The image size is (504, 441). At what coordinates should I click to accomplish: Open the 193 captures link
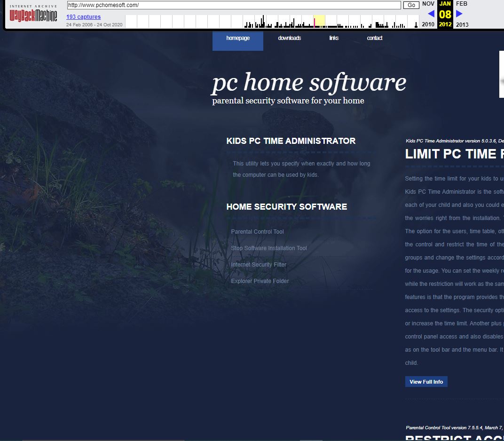[83, 17]
